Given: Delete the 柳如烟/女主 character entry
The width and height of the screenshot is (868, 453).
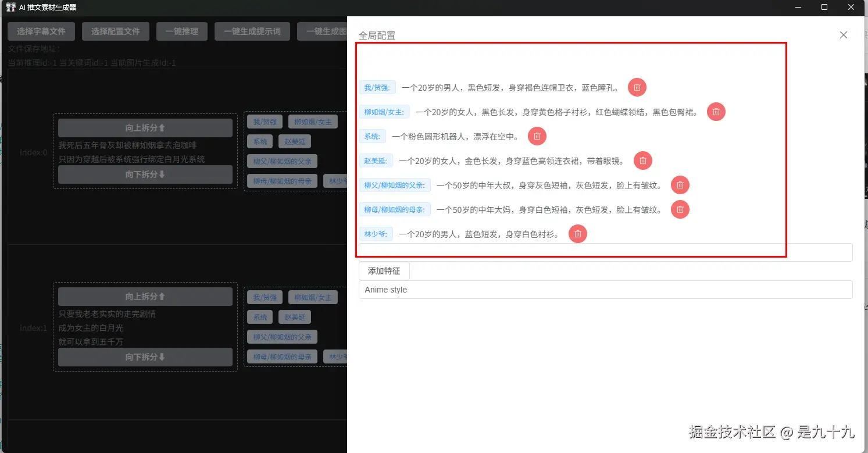Looking at the screenshot, I should pos(716,112).
